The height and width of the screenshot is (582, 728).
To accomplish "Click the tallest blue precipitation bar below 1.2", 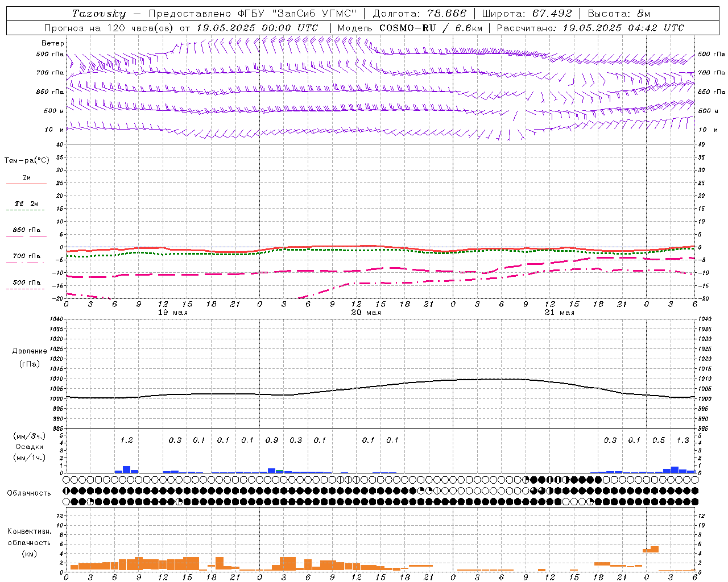I will 127,469.
